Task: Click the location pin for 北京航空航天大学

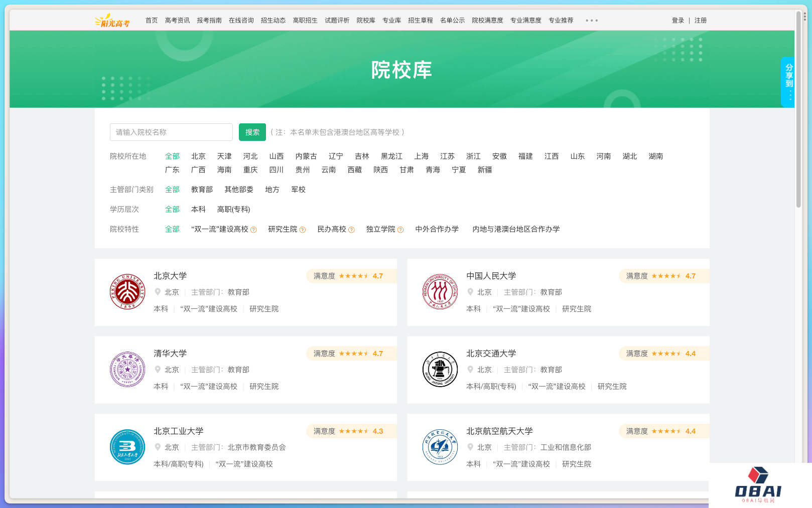Action: (x=470, y=447)
